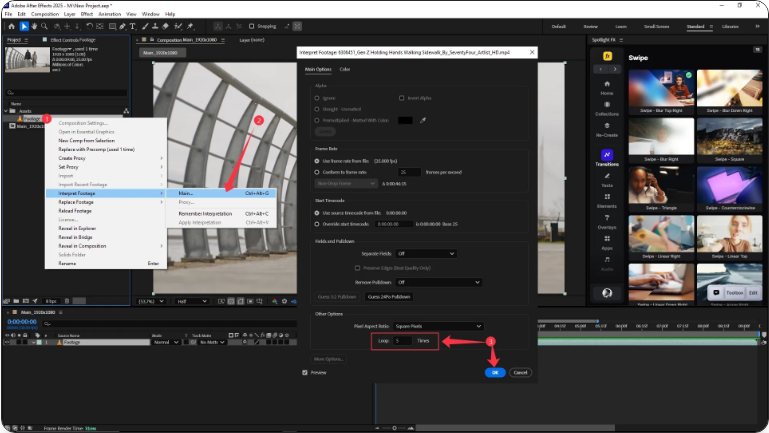This screenshot has height=433, width=769.
Task: Toggle the Preview checkbox
Action: (306, 372)
